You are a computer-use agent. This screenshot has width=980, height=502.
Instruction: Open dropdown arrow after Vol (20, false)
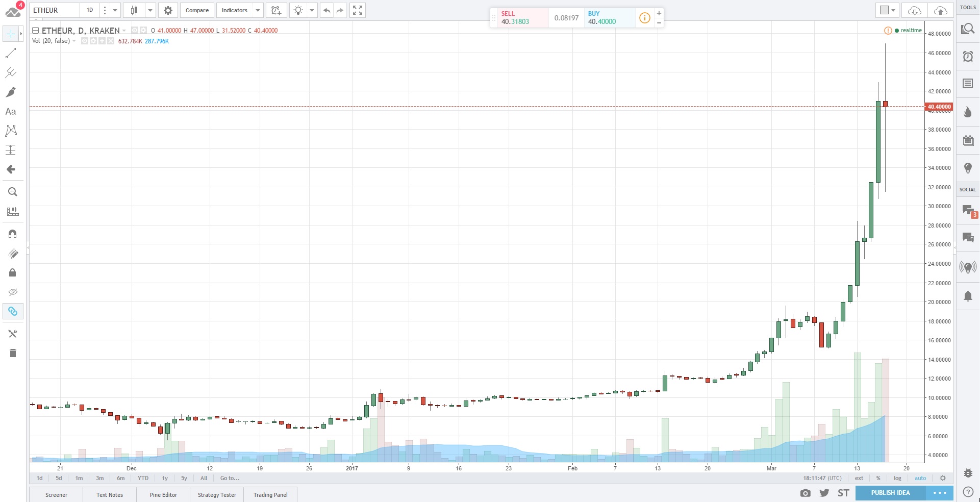pyautogui.click(x=74, y=41)
